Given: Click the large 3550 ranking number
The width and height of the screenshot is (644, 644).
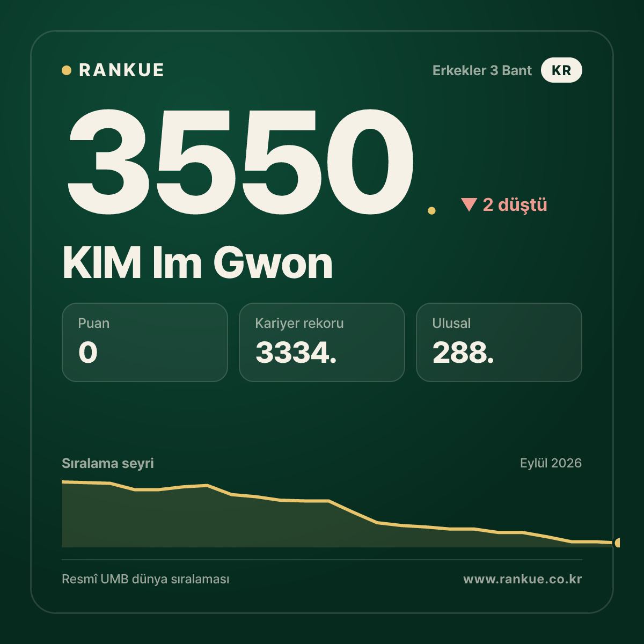Looking at the screenshot, I should point(241,161).
